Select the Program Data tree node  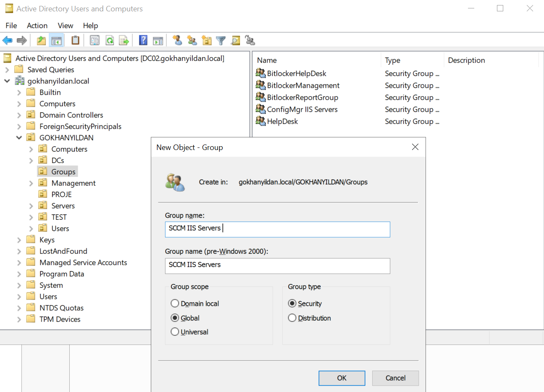pos(62,274)
